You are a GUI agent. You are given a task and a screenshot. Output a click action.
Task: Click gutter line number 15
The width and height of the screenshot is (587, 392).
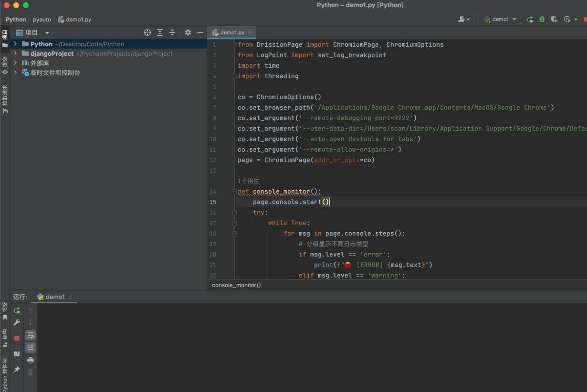coord(213,202)
